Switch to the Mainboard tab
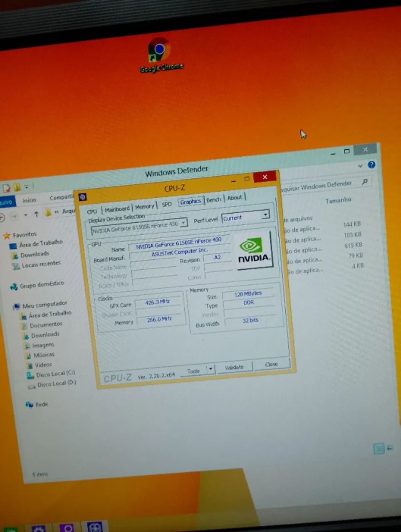 [117, 209]
